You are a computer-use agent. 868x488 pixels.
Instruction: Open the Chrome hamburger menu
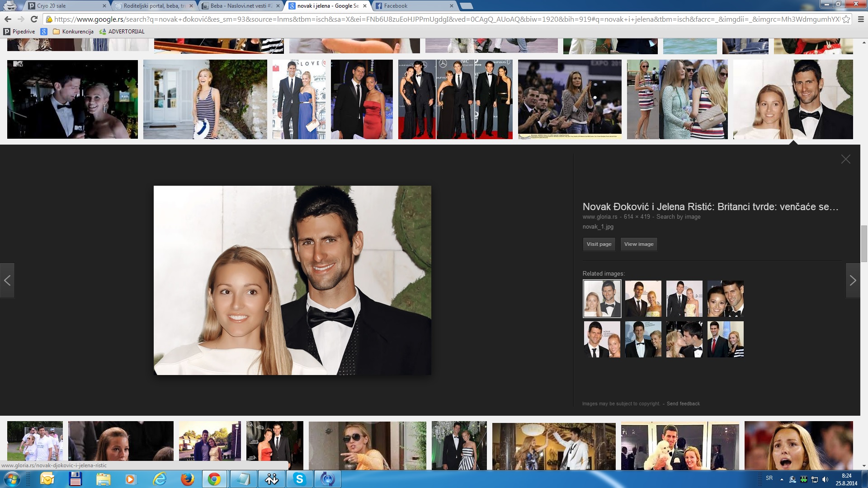tap(861, 19)
